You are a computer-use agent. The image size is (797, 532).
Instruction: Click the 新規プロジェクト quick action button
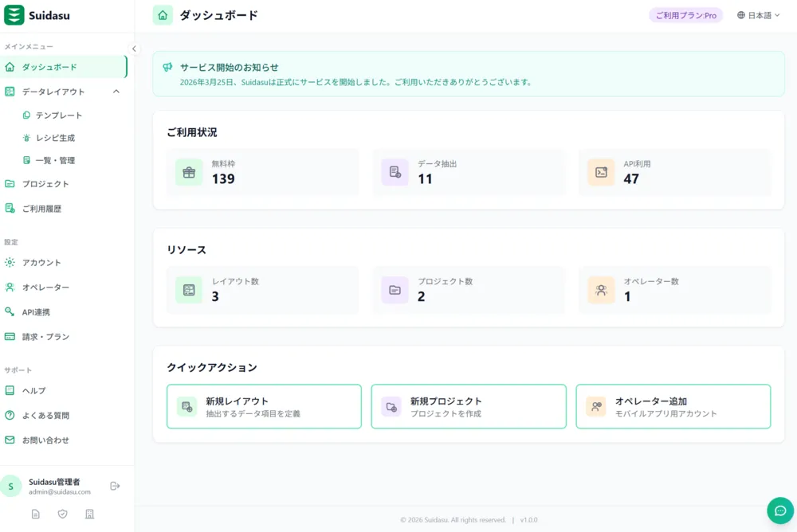(x=469, y=406)
